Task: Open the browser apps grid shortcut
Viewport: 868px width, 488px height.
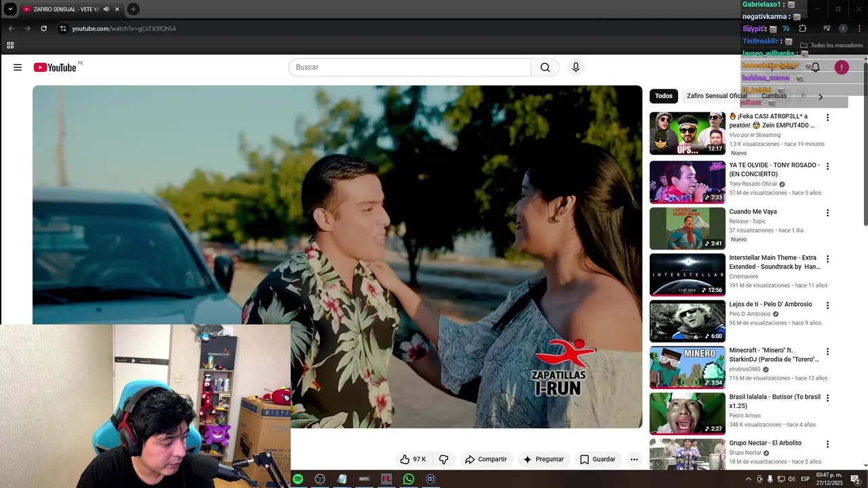Action: point(10,45)
